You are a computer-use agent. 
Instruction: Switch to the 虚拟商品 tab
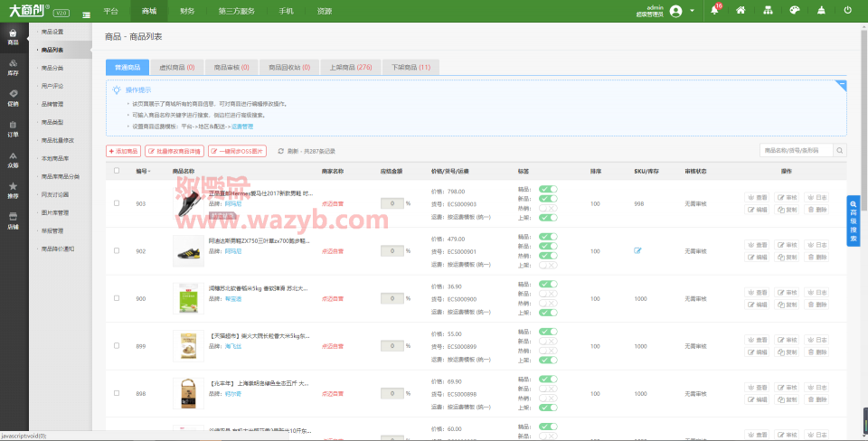click(x=177, y=67)
